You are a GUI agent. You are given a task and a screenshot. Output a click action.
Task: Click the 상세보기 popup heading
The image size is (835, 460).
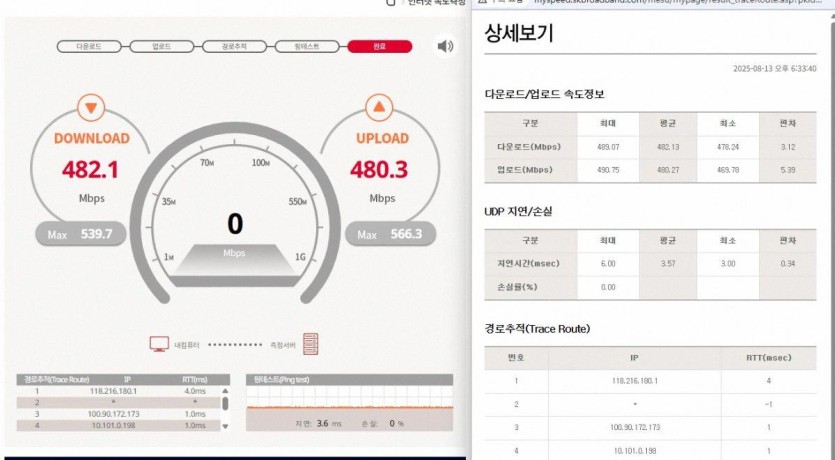tap(519, 34)
